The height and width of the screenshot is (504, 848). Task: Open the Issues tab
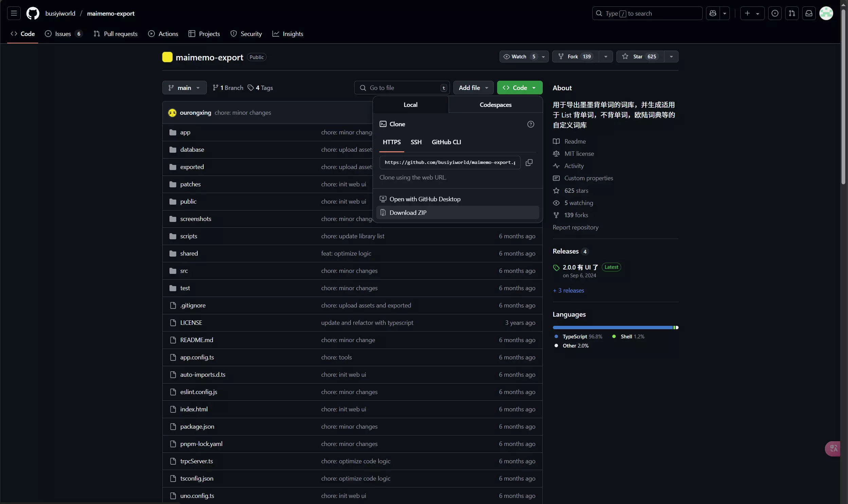pos(63,34)
